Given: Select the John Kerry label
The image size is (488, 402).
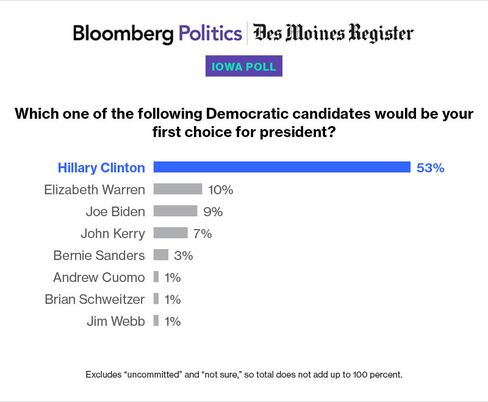Looking at the screenshot, I should tap(113, 234).
